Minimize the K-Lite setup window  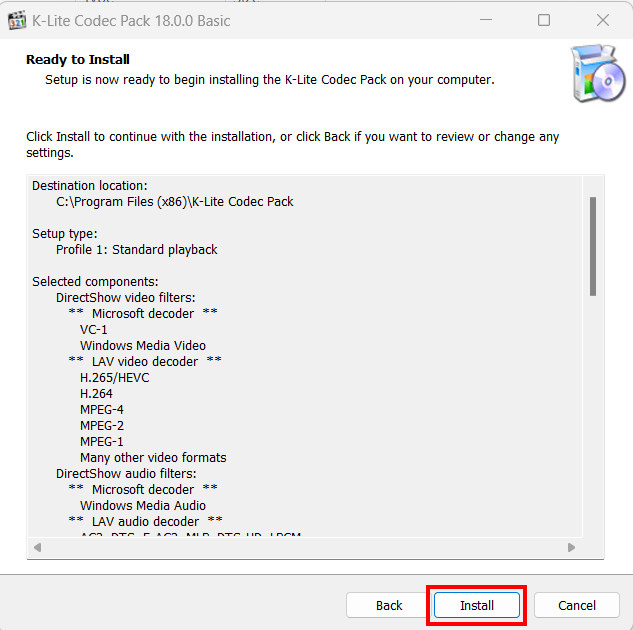[486, 20]
